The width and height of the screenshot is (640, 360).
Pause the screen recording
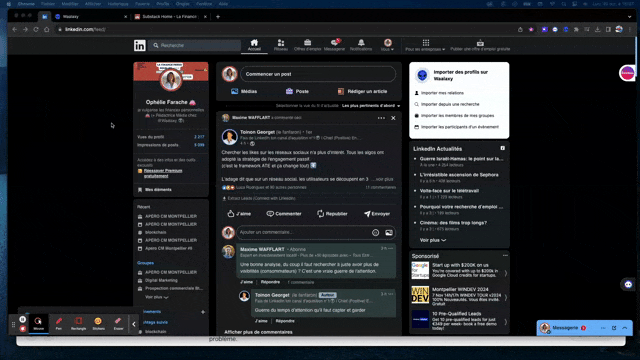click(x=23, y=319)
